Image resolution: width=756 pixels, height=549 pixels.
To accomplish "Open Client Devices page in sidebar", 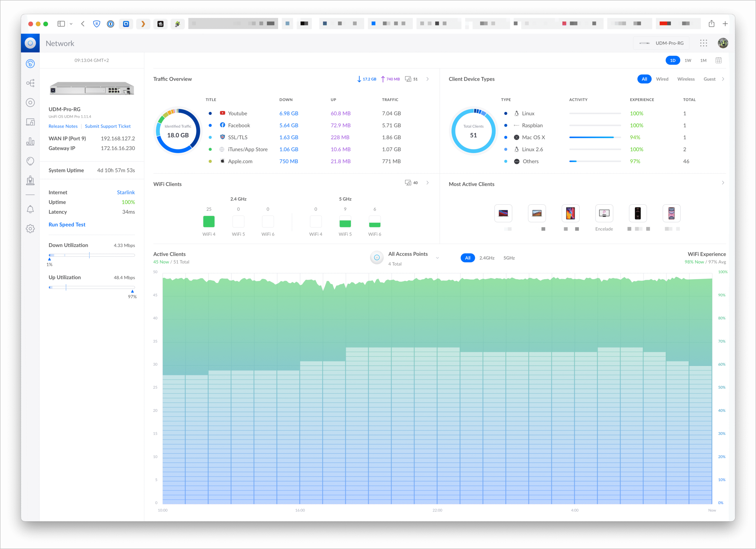I will [30, 122].
